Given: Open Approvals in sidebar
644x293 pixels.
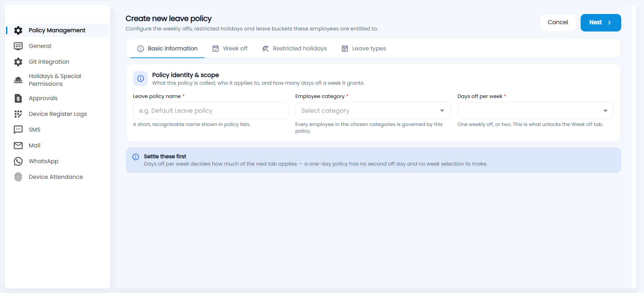Looking at the screenshot, I should tap(57, 98).
